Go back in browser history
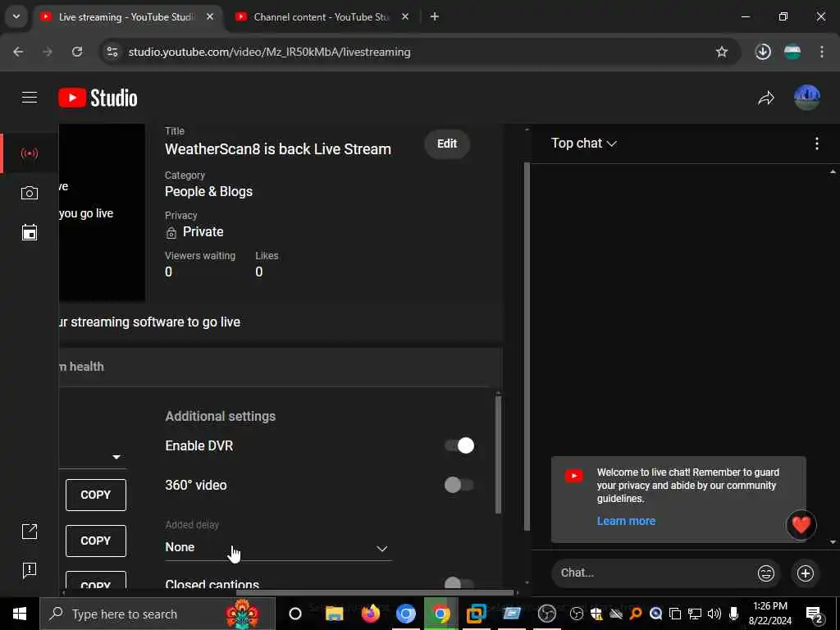The image size is (840, 630). click(x=18, y=52)
